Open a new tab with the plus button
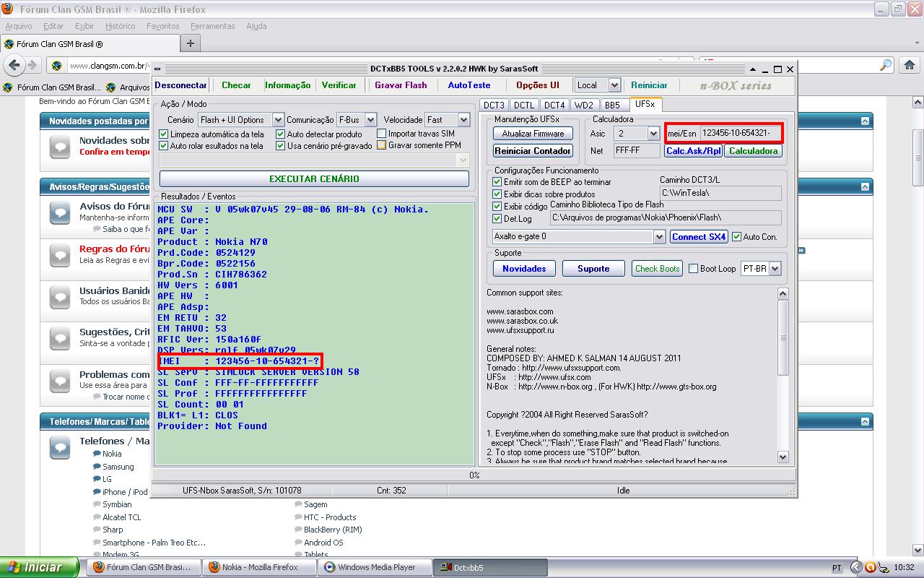924x578 pixels. tap(191, 43)
